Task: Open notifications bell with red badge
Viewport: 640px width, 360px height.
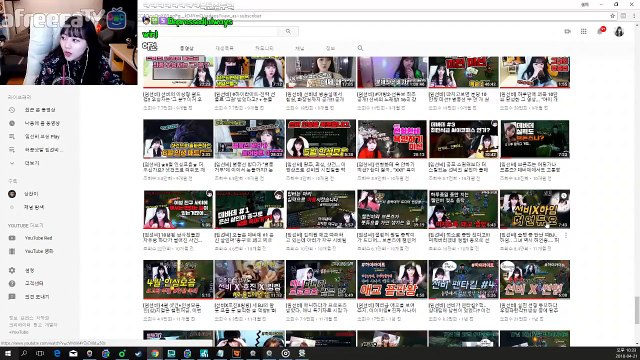Action: pos(601,31)
